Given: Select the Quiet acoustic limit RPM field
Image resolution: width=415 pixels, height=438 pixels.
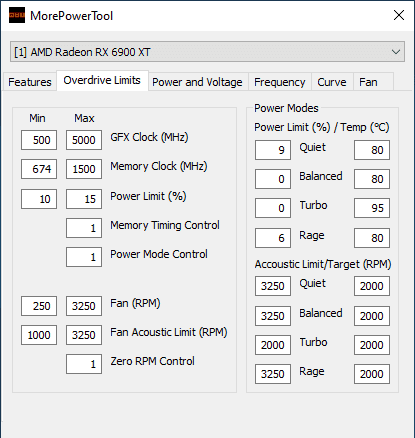Looking at the screenshot, I should [273, 286].
